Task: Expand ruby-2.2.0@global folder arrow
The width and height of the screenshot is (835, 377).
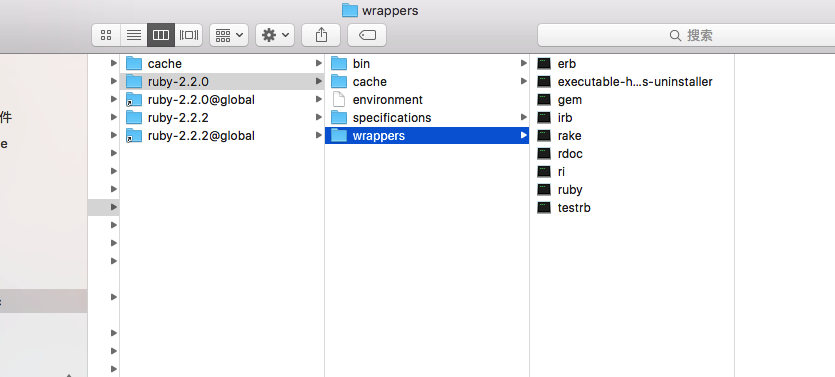Action: point(318,100)
